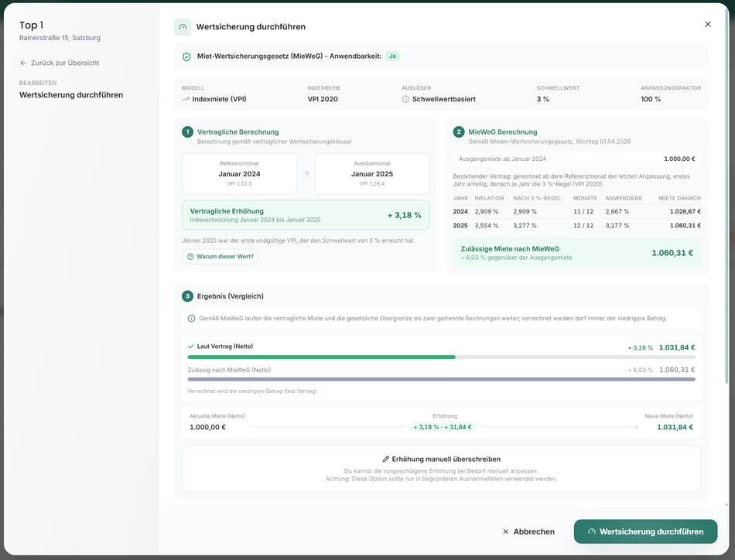This screenshot has height=560, width=735.
Task: Click the Indexreihe value VPI 2020
Action: click(x=323, y=99)
